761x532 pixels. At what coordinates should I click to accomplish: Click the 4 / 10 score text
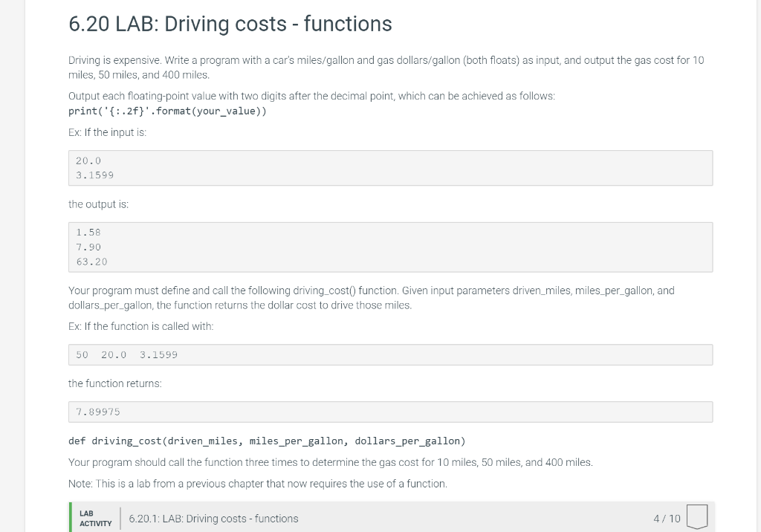[667, 519]
